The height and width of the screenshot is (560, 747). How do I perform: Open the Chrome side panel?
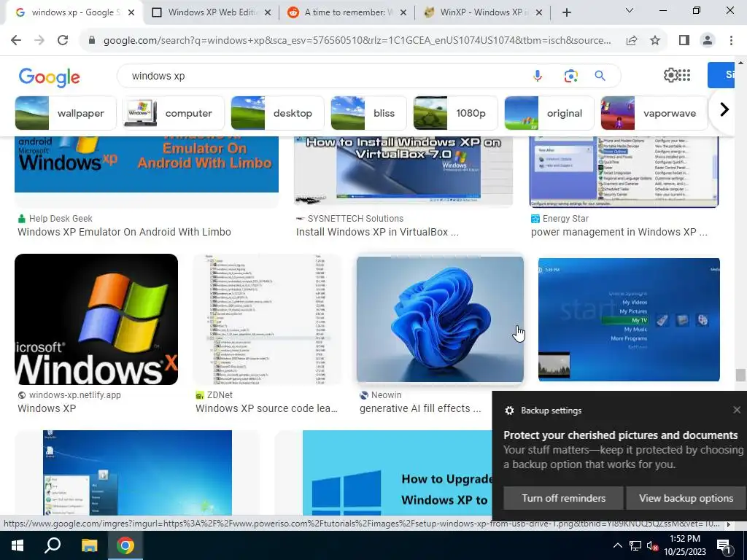(x=684, y=41)
